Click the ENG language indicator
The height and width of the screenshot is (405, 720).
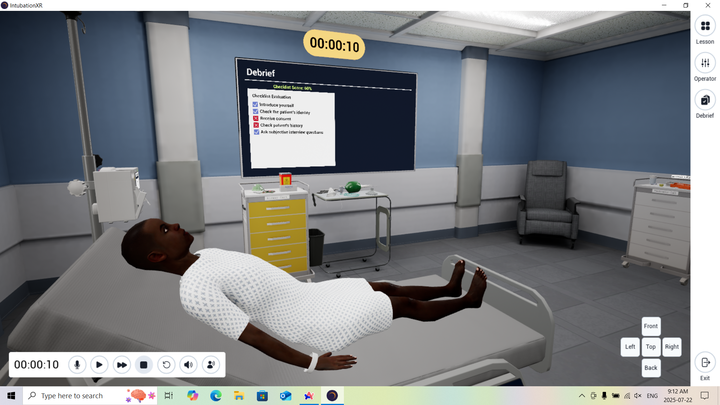pos(652,395)
